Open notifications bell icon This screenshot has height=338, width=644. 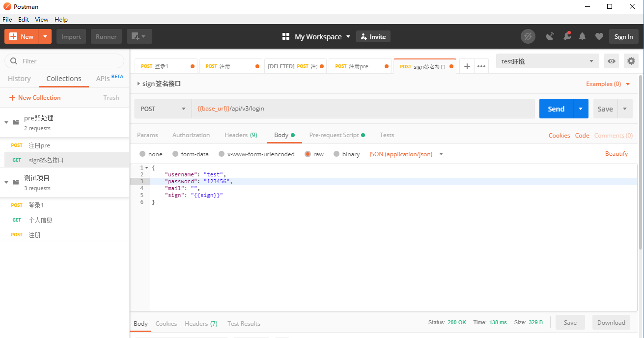(583, 37)
